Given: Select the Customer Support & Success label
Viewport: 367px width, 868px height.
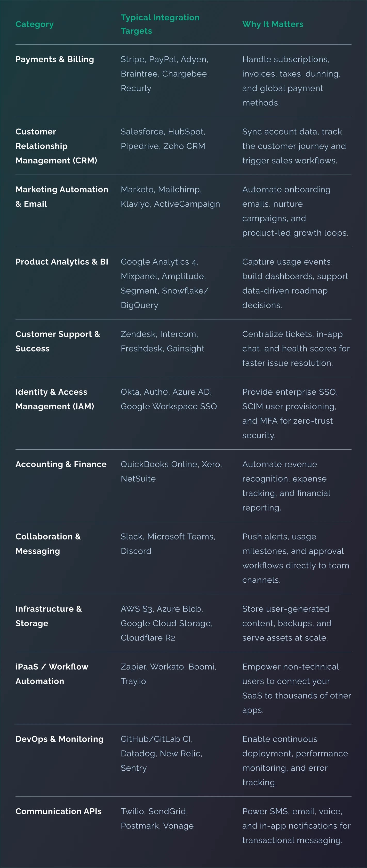Looking at the screenshot, I should click(x=58, y=341).
